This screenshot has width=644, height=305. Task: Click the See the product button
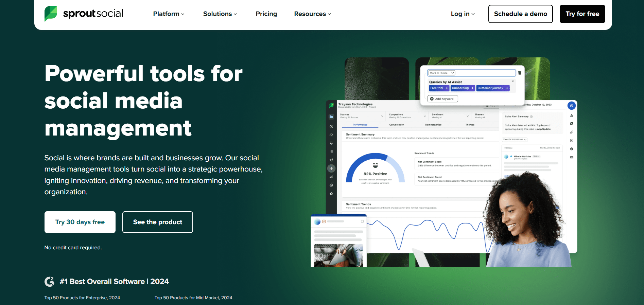click(x=158, y=222)
